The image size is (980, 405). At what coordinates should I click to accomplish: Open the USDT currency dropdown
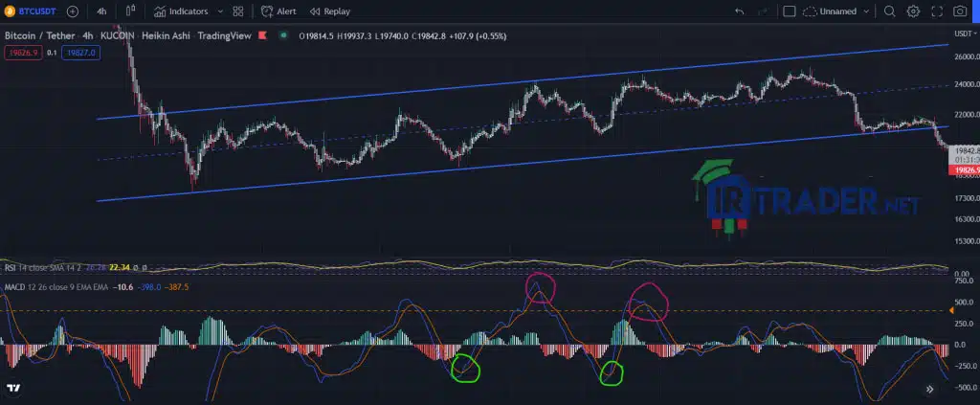963,34
